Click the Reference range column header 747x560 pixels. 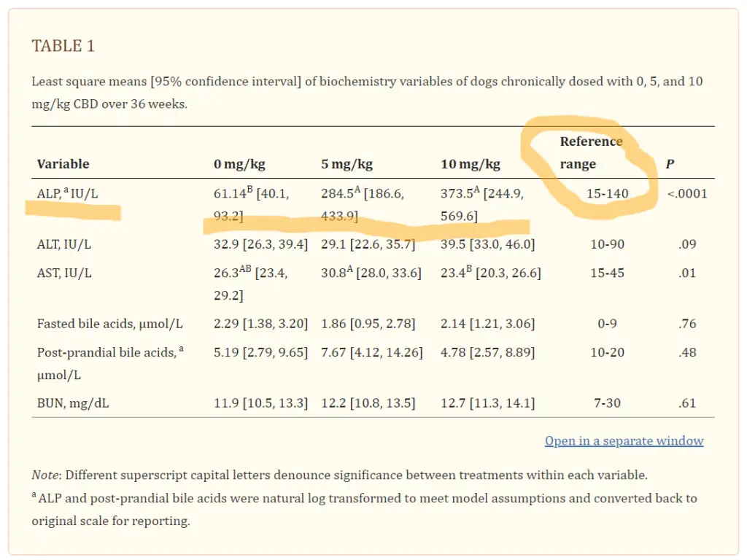click(591, 152)
